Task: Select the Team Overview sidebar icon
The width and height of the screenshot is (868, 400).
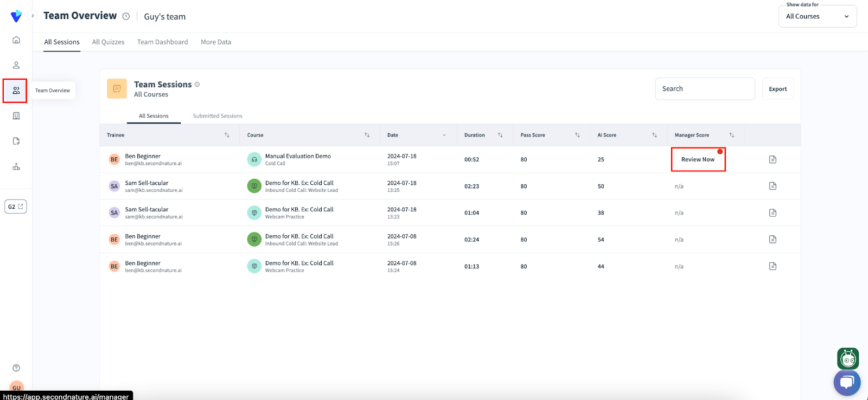Action: coord(16,91)
